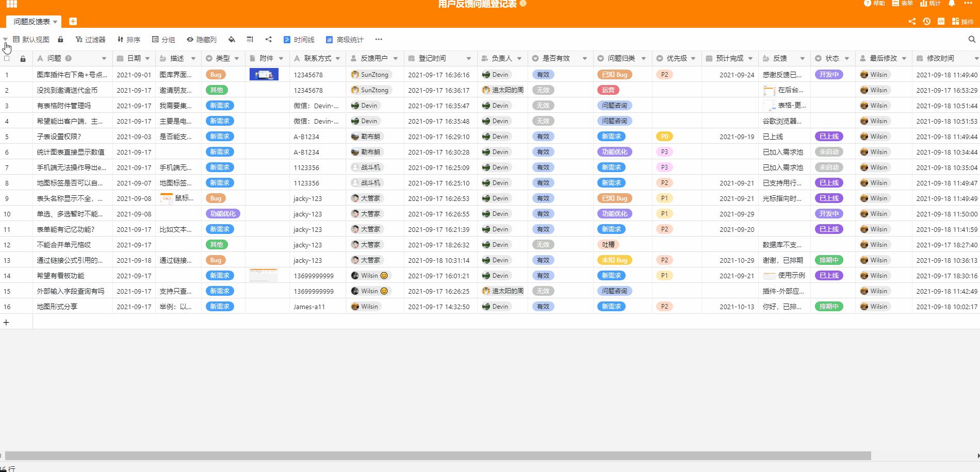980x472 pixels.
Task: Open the 过滤器 filter tool
Action: pos(92,39)
